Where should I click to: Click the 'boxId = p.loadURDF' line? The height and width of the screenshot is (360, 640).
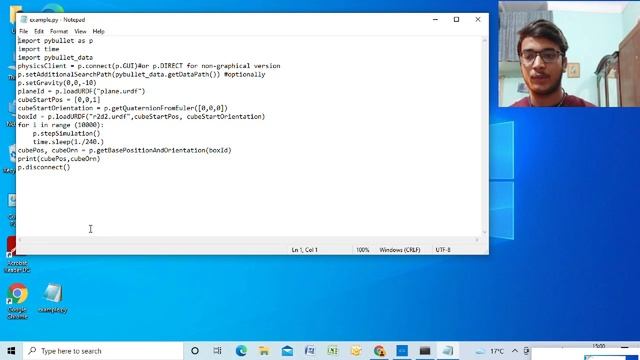coord(141,116)
